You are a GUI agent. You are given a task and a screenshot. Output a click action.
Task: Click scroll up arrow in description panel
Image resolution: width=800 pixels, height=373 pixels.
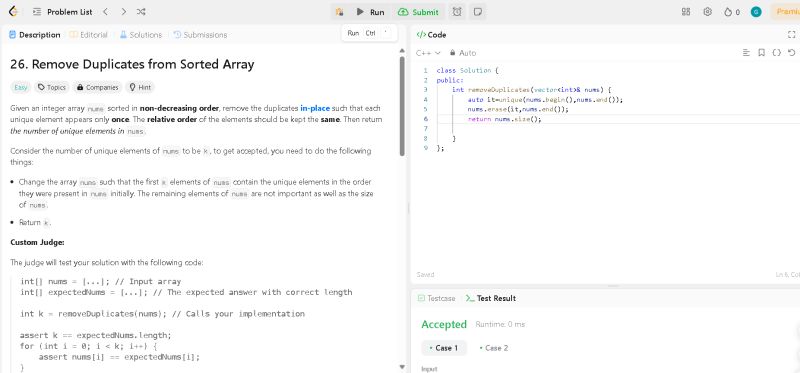coord(402,51)
